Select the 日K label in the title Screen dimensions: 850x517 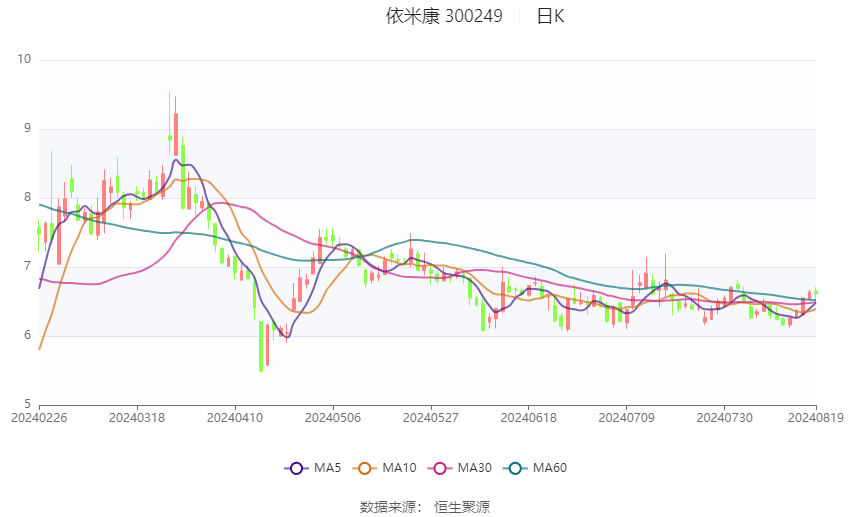(x=550, y=16)
